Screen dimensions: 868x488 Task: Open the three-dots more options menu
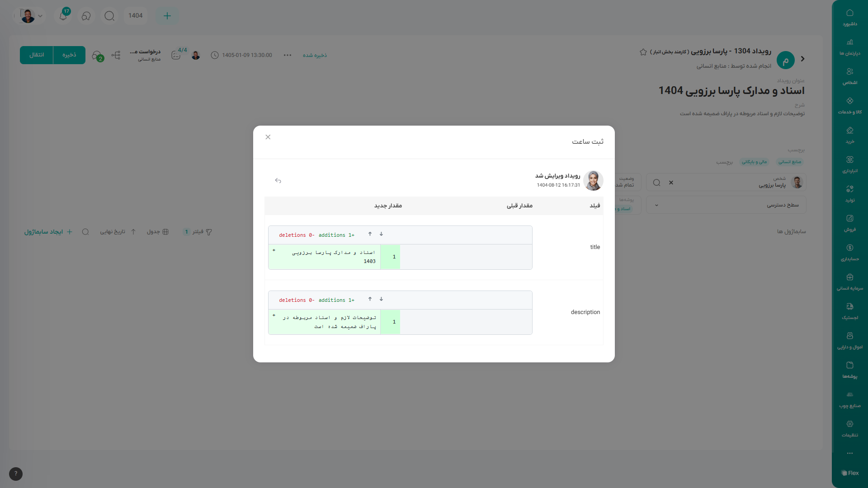point(288,55)
